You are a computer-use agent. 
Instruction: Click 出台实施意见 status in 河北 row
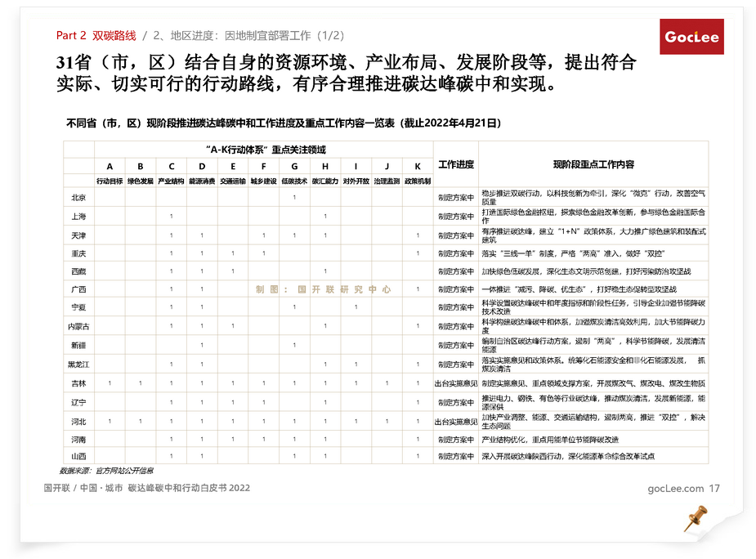pyautogui.click(x=455, y=422)
